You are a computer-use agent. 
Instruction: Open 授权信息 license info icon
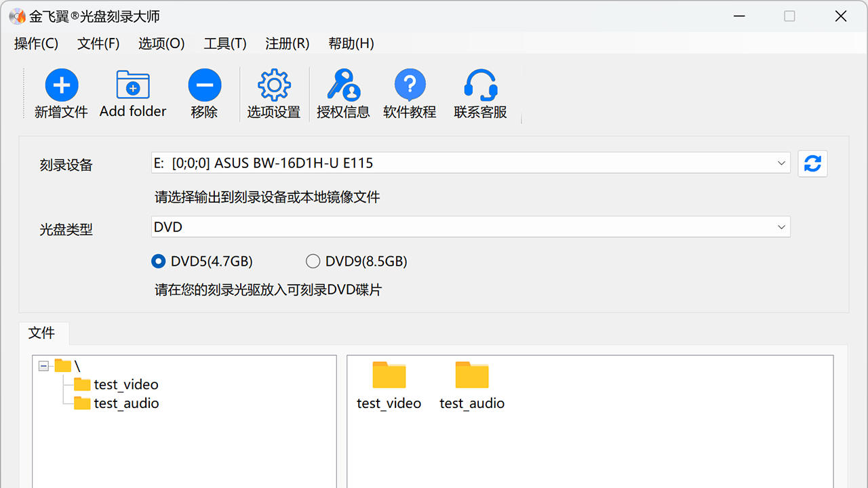(343, 86)
